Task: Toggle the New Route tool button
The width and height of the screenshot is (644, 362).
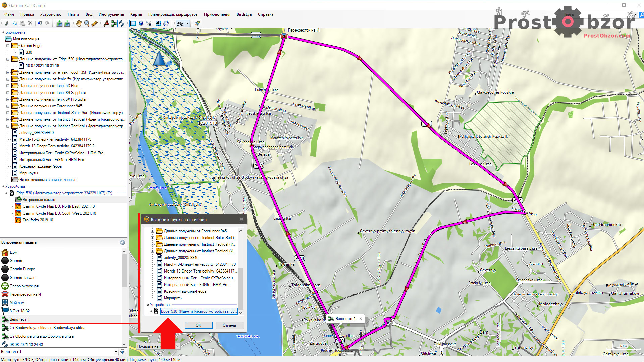Action: click(114, 23)
